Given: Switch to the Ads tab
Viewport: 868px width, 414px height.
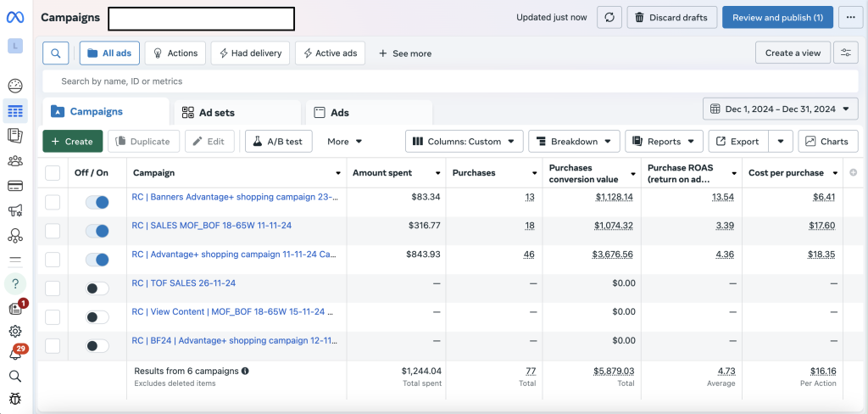Looking at the screenshot, I should pyautogui.click(x=339, y=113).
